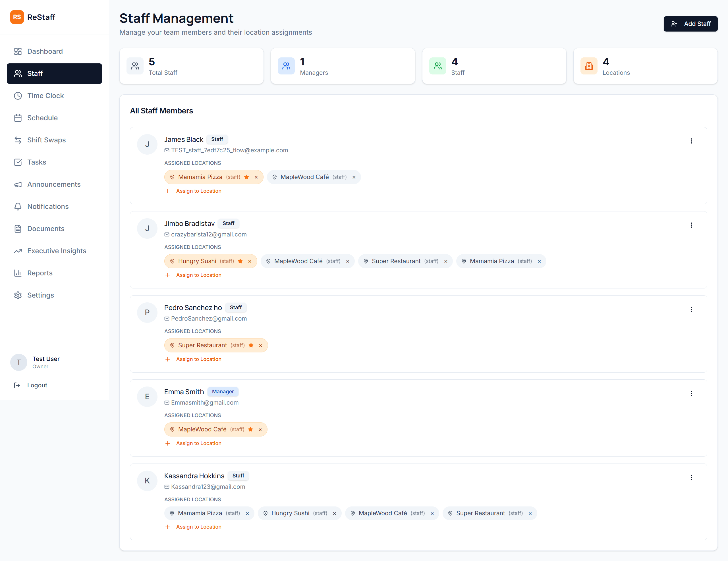Open the options menu for Kassandra Hokkins
The height and width of the screenshot is (561, 728).
click(x=692, y=477)
